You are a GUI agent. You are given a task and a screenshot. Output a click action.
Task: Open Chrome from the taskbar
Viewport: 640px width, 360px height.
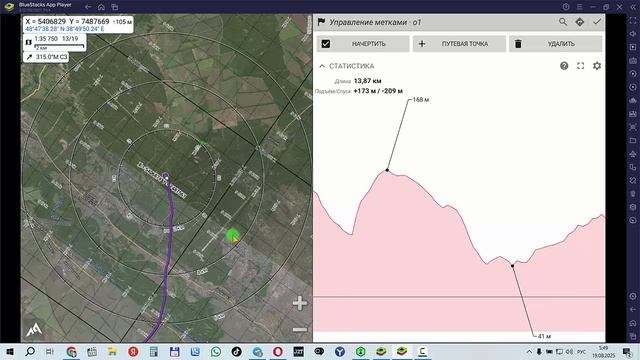tap(71, 351)
